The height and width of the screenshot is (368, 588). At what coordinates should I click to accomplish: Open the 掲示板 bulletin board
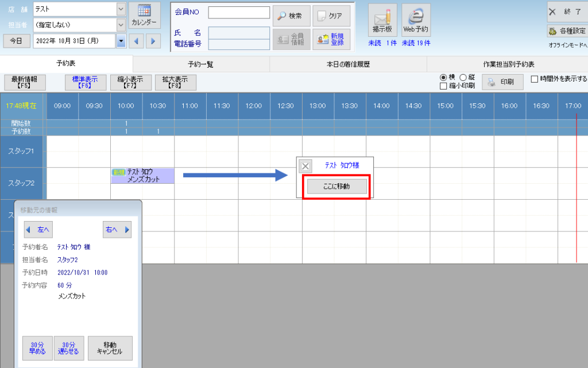click(x=382, y=20)
